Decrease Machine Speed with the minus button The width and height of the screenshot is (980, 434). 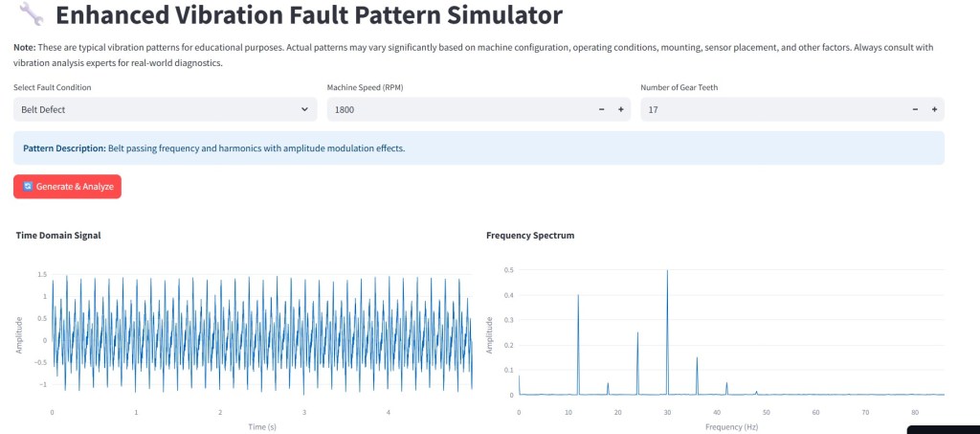601,110
